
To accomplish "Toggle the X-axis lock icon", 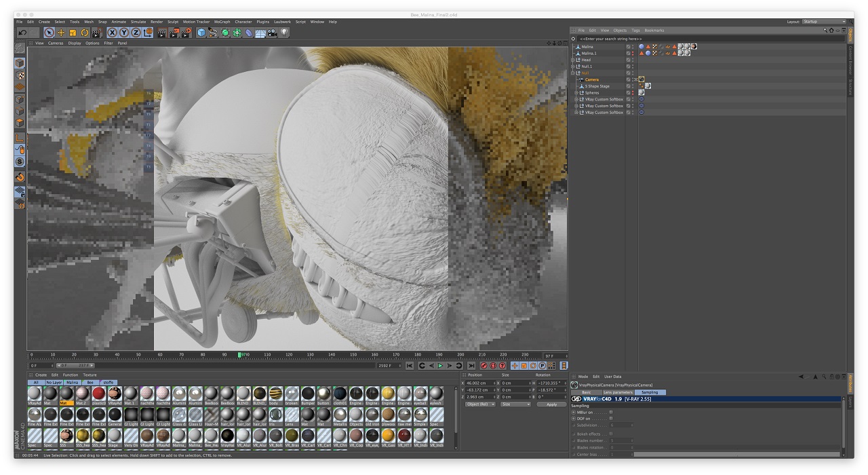I will point(113,33).
